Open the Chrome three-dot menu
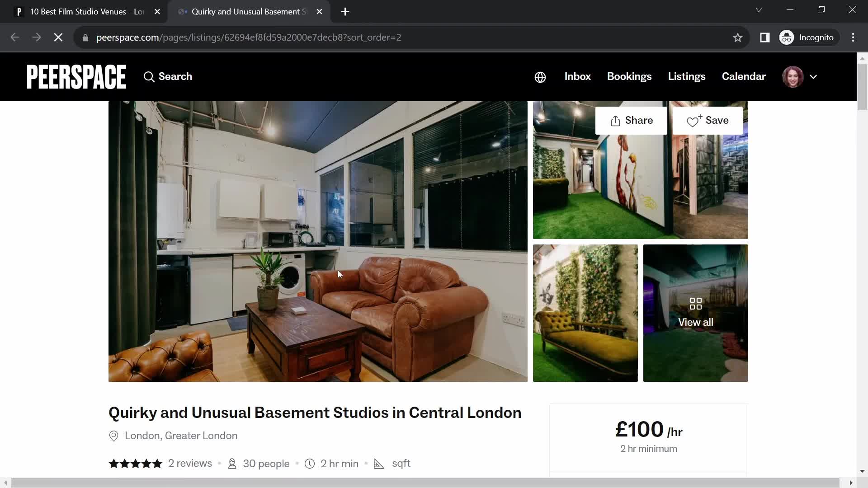This screenshot has width=868, height=488. coord(853,38)
